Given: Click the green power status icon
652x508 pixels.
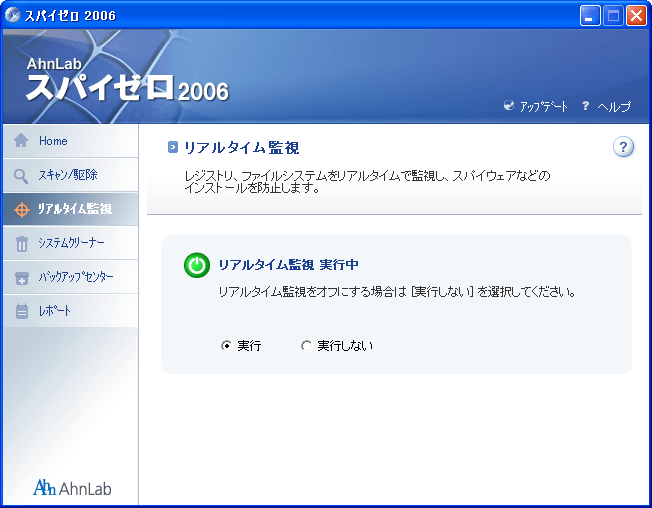Looking at the screenshot, I should 197,265.
